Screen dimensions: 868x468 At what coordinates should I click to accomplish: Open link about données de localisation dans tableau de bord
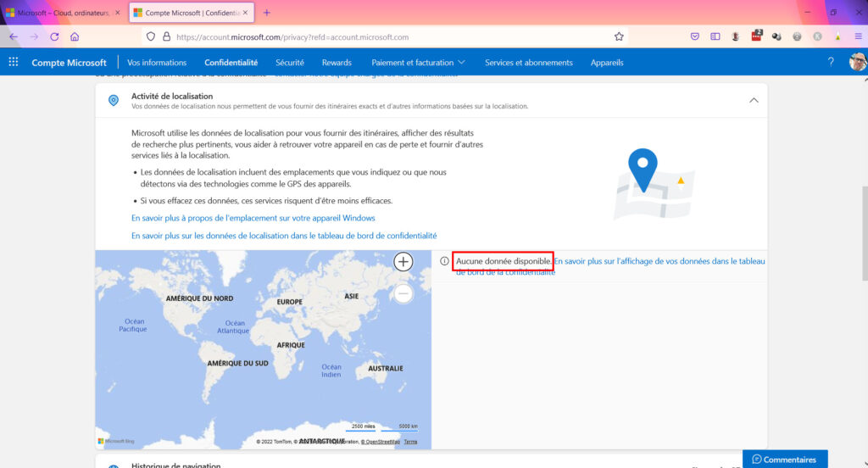284,236
